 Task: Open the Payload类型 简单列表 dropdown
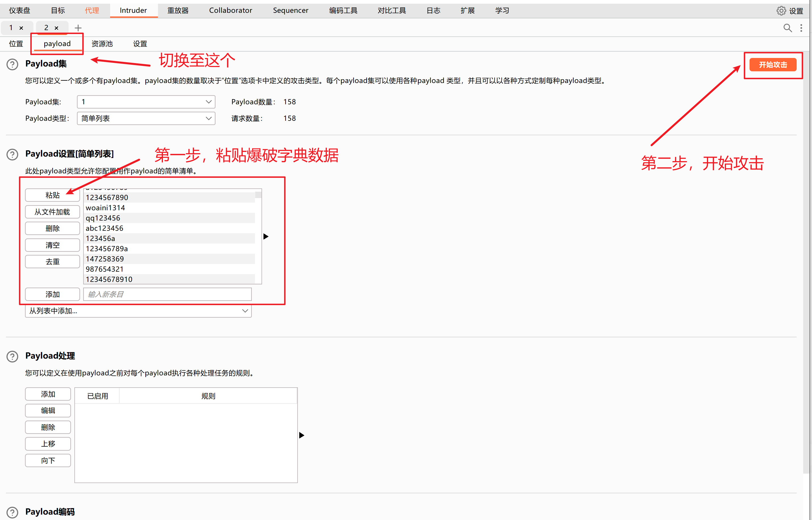coord(146,118)
